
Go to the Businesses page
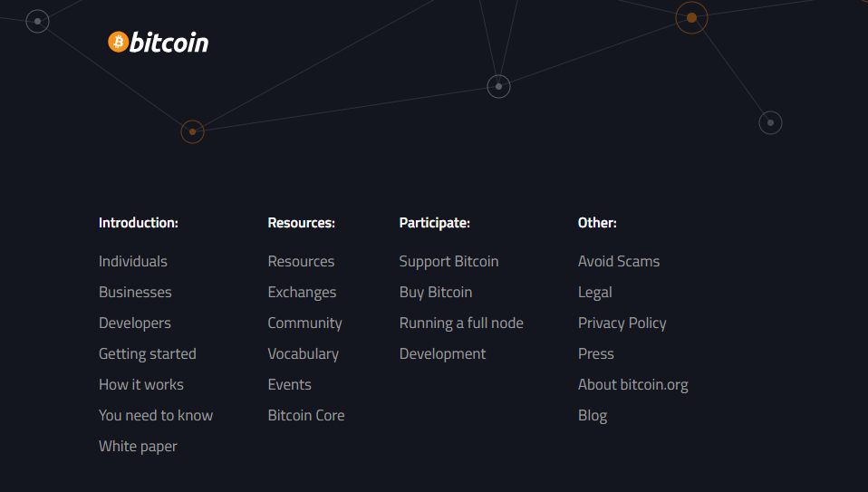coord(135,292)
